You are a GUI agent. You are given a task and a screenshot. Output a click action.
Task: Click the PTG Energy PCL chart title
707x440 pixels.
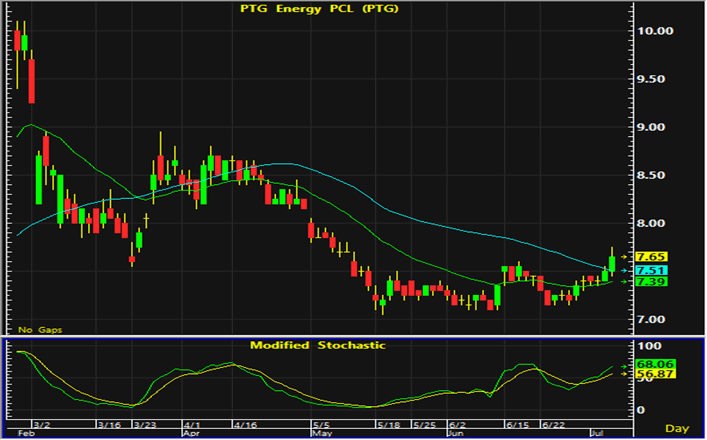coord(319,9)
